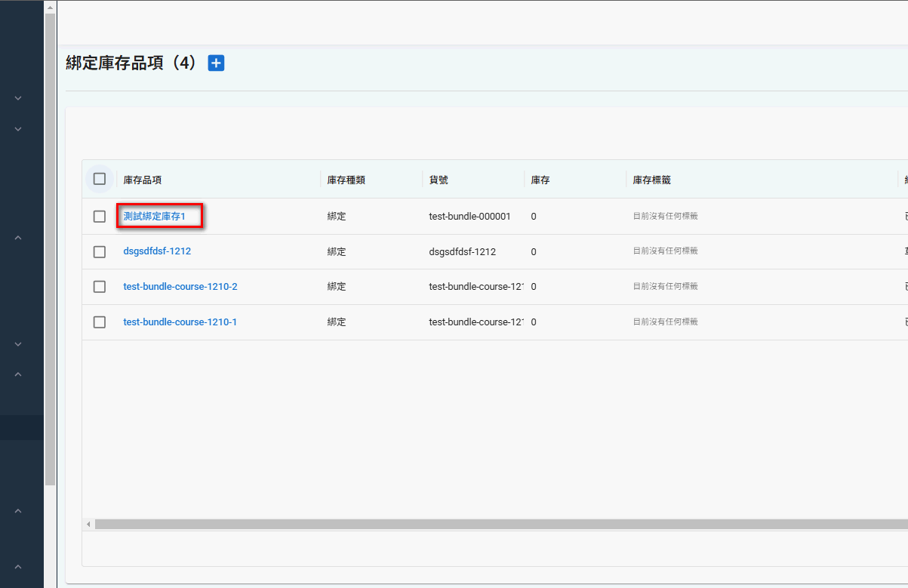Visit the test-bundle-course-1210-1 link

tap(180, 322)
